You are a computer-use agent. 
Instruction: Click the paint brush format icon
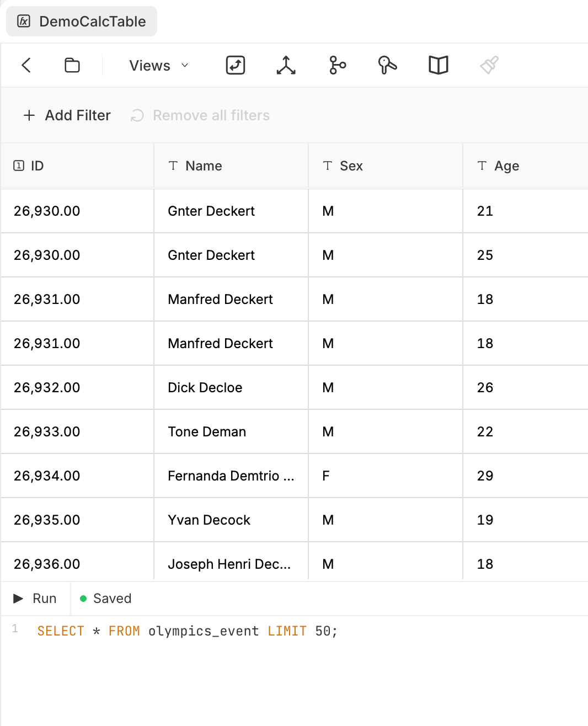coord(489,65)
